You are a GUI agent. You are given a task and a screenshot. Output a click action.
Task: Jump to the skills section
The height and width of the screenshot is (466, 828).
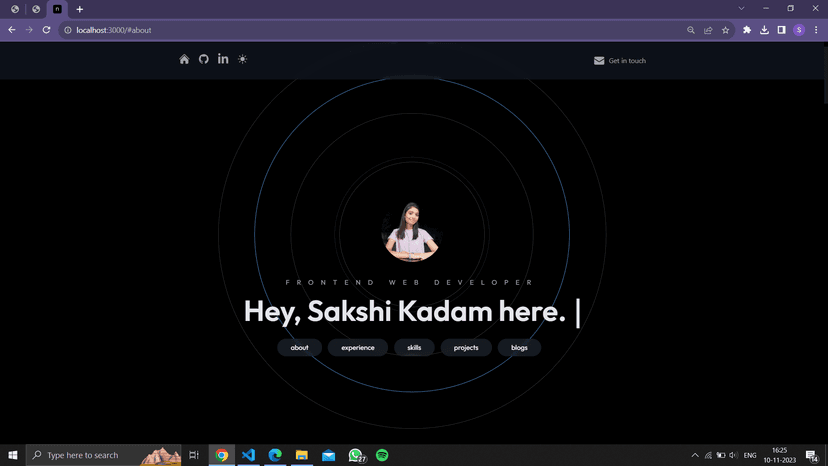(414, 348)
